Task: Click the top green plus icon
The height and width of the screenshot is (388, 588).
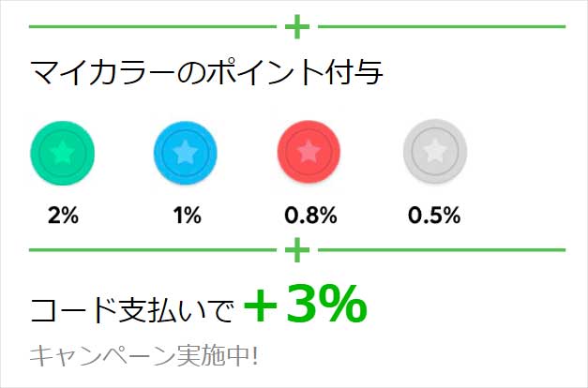Action: pos(297,26)
